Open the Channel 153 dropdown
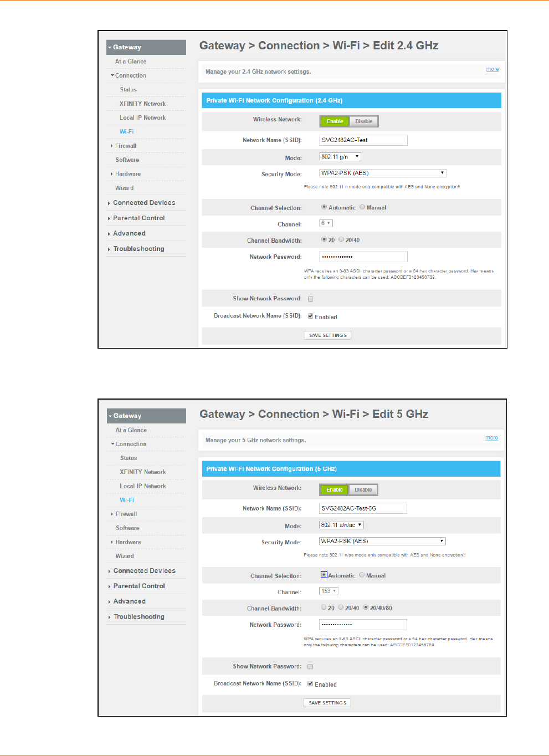 click(x=329, y=591)
